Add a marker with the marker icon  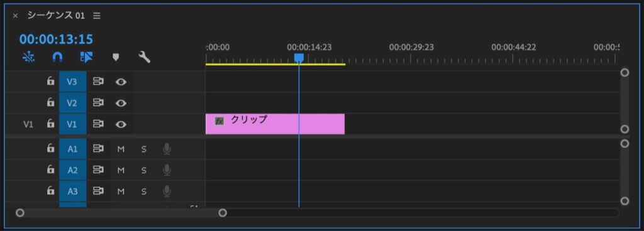click(x=116, y=57)
